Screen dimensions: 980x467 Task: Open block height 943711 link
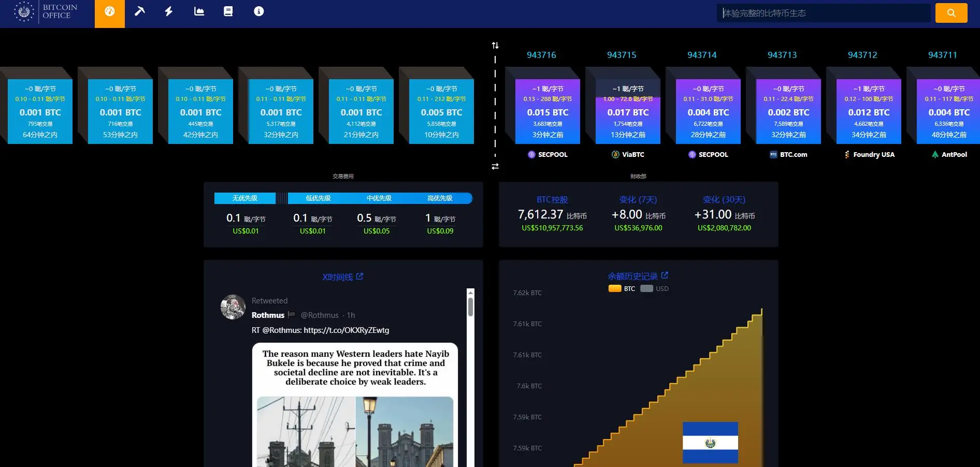[943, 55]
